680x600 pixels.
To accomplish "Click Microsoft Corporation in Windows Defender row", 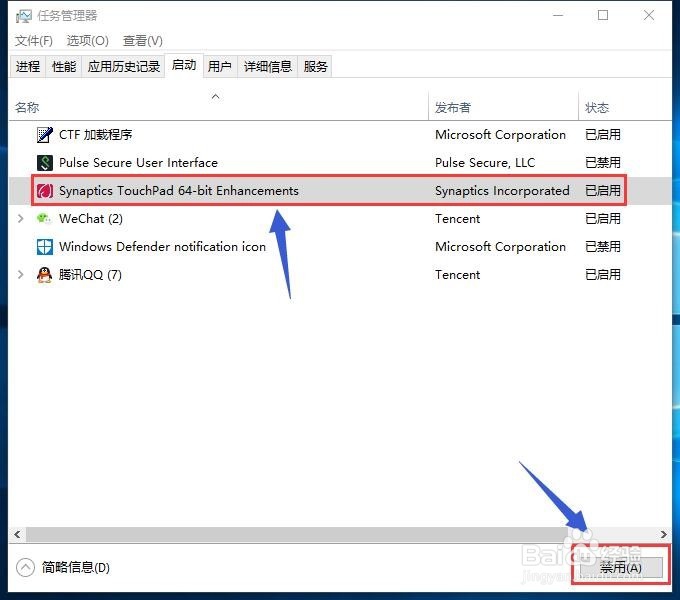I will coord(500,247).
